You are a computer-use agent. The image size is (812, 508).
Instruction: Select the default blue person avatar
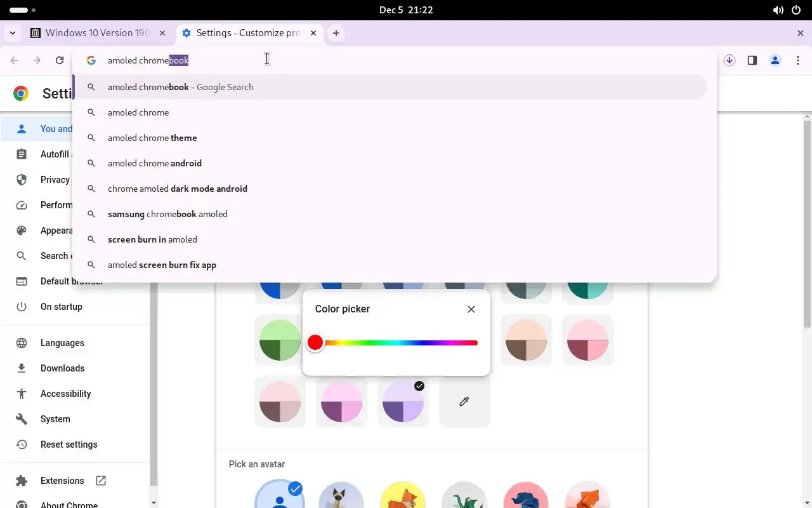pos(280,495)
